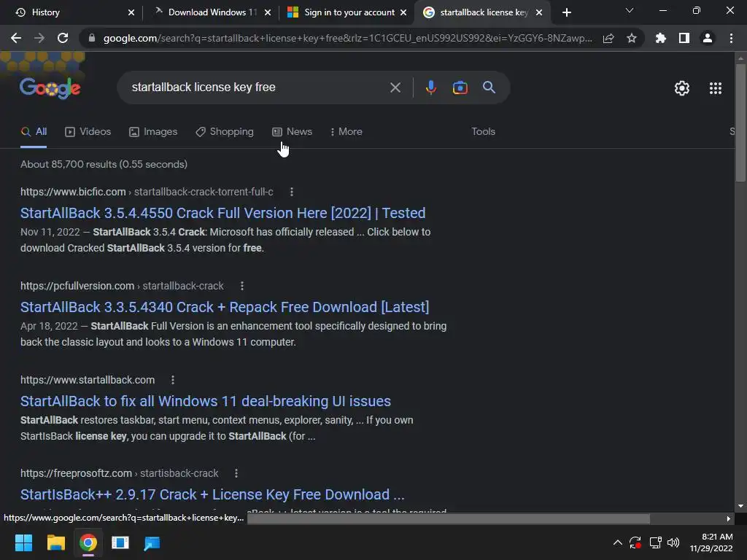The width and height of the screenshot is (747, 560).
Task: Open StartIsBack++ 2.9.17 Crack result
Action: [x=212, y=495]
